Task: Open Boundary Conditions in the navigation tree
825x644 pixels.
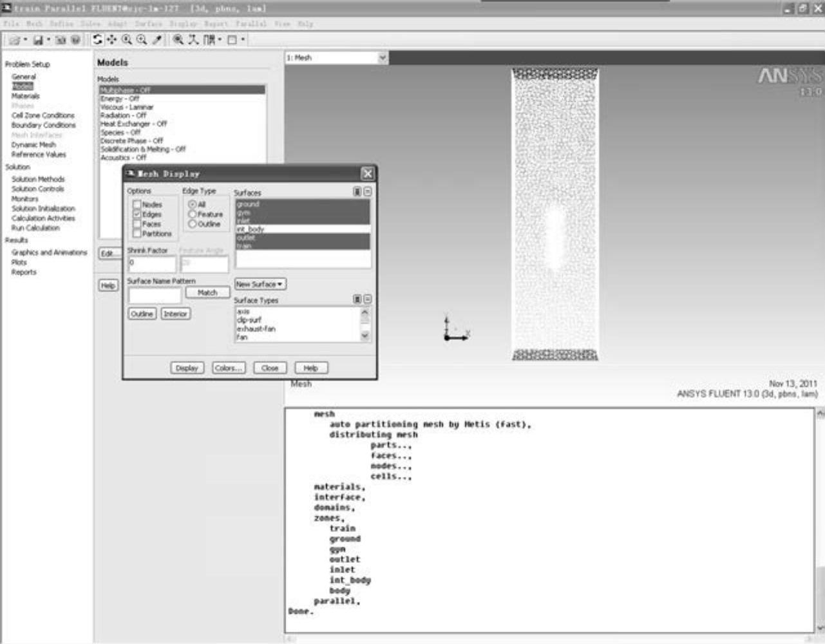Action: point(43,125)
